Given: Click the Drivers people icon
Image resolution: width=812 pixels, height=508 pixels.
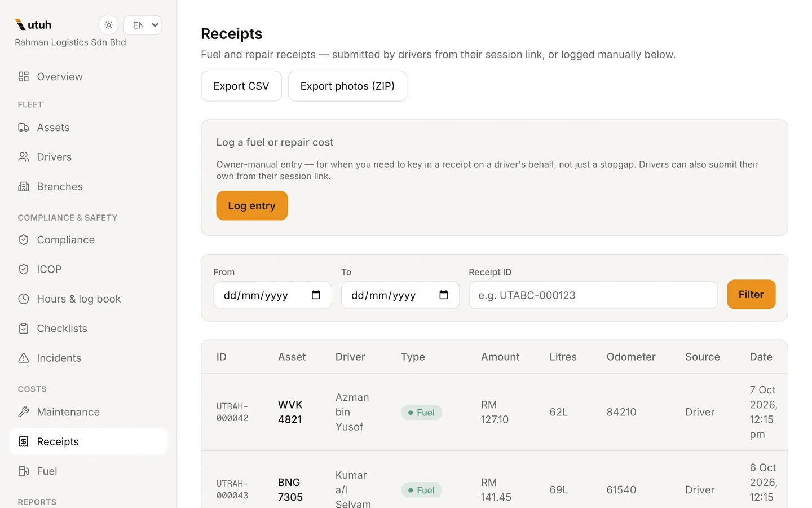Looking at the screenshot, I should coord(24,157).
